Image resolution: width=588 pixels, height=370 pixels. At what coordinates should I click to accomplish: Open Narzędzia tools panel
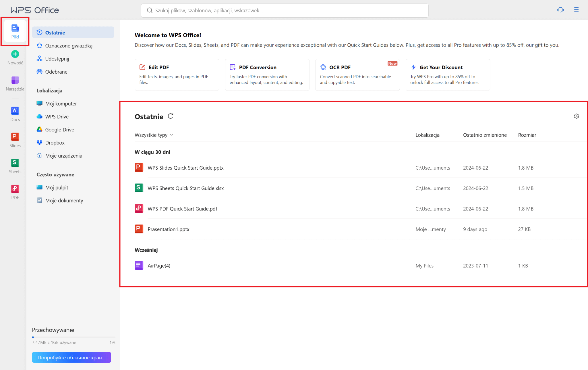point(15,83)
